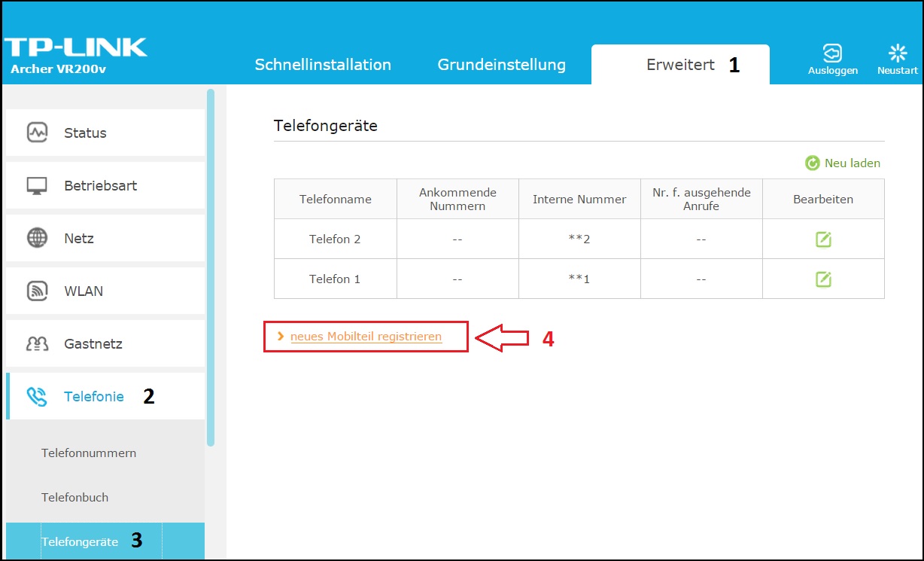Edit Telefon 2 with the green pencil icon
The height and width of the screenshot is (561, 924).
(x=823, y=239)
